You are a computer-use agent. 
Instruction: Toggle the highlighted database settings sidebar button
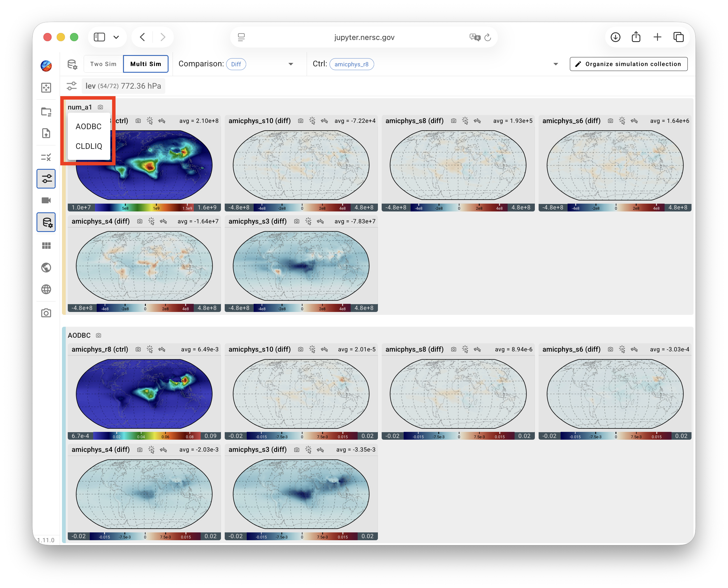click(46, 222)
